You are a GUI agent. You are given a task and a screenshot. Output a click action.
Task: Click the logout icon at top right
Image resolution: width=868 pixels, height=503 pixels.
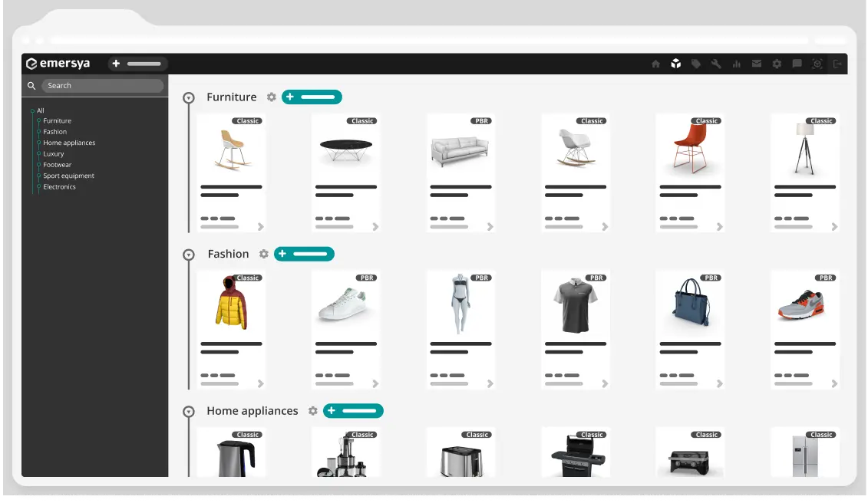pyautogui.click(x=838, y=64)
